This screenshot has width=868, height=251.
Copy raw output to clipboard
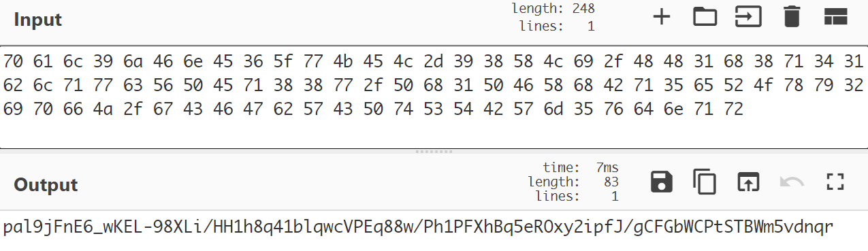[x=705, y=182]
